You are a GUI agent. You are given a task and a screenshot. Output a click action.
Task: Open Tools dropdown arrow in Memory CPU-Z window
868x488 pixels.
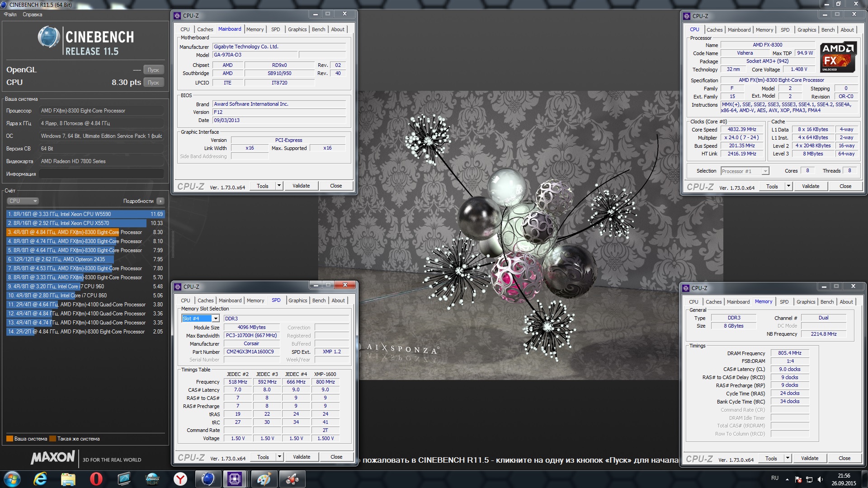tap(788, 458)
